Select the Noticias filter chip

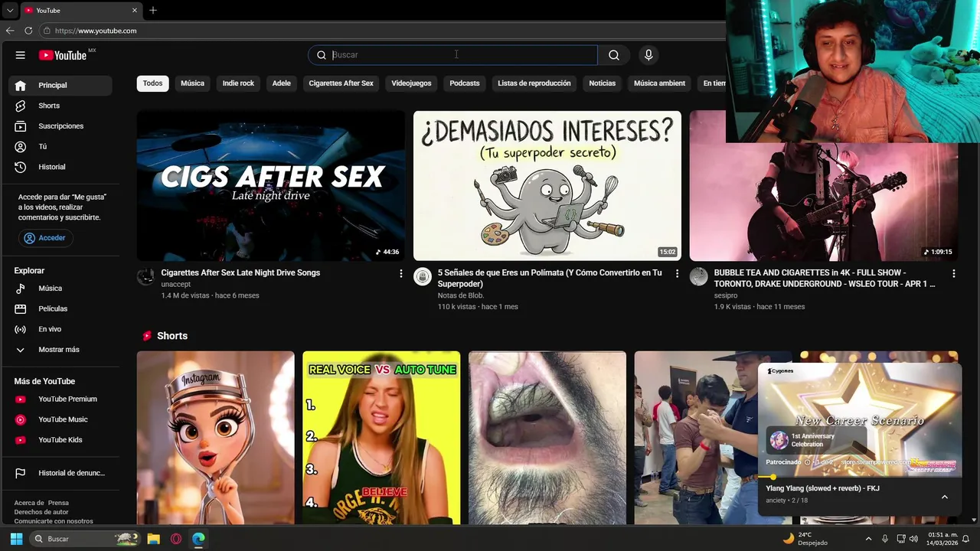pyautogui.click(x=603, y=83)
